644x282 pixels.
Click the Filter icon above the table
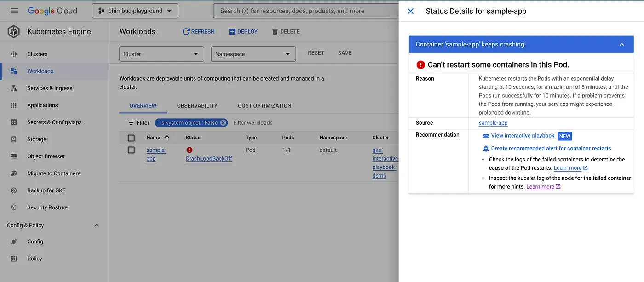(x=131, y=123)
